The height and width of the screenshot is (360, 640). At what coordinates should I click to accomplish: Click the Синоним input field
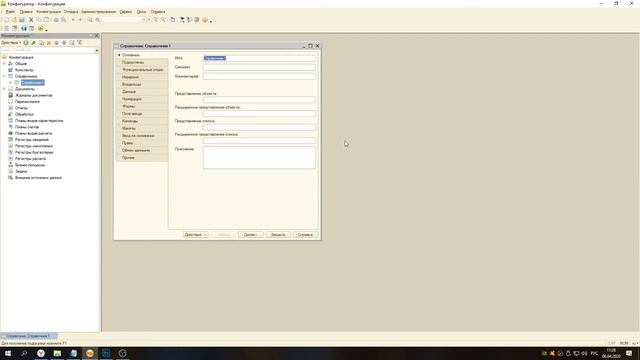pos(259,67)
